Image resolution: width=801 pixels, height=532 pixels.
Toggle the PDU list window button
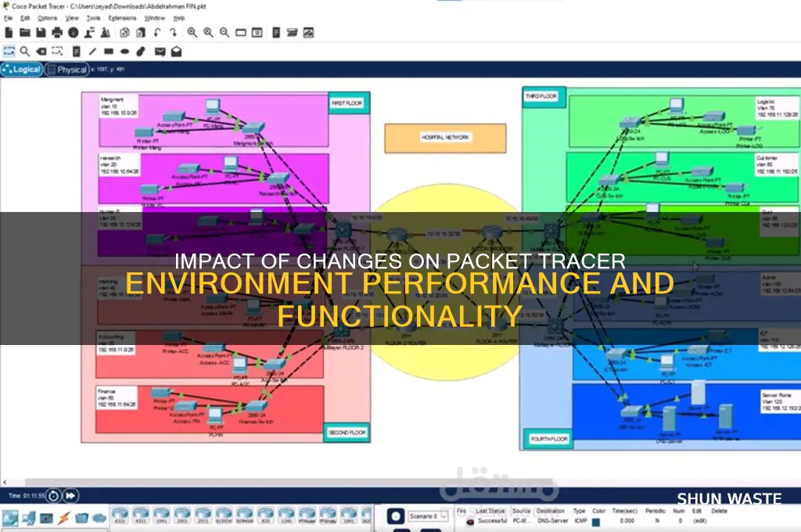[x=395, y=516]
